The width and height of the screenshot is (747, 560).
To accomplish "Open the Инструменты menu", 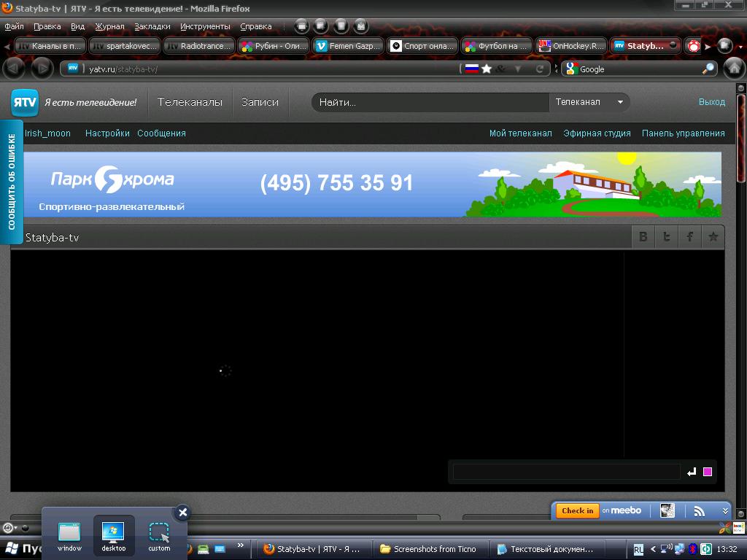I will (x=205, y=27).
